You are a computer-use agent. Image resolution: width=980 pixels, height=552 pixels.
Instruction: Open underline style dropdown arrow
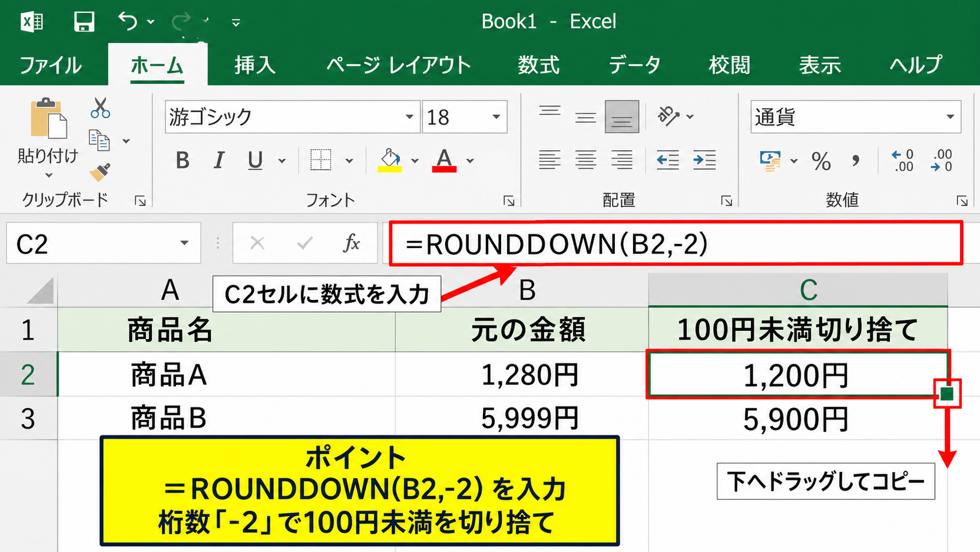click(x=282, y=161)
